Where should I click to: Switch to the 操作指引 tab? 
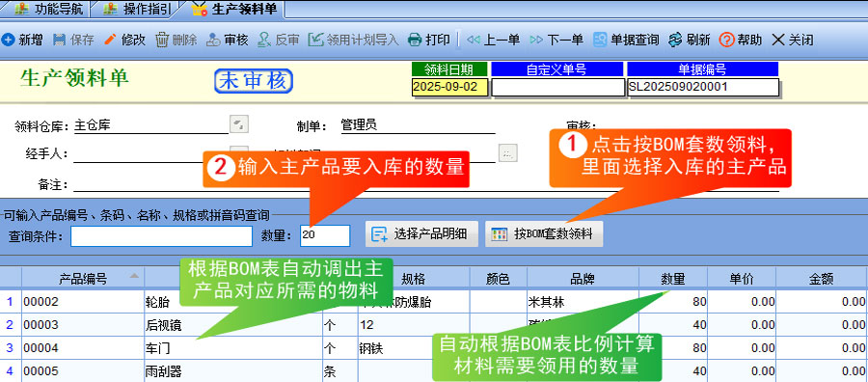[x=140, y=9]
